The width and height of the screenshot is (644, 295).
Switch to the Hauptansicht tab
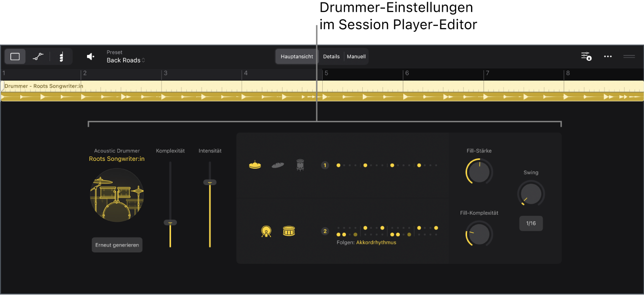pos(297,56)
